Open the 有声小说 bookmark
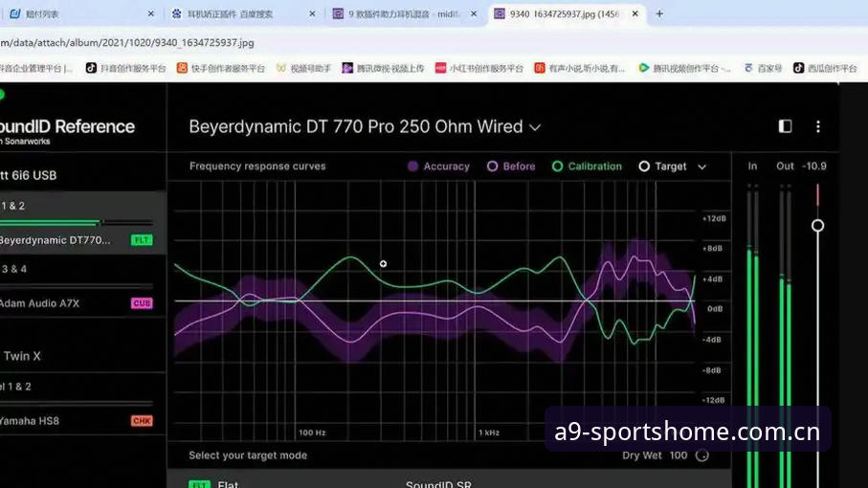The height and width of the screenshot is (488, 868). (x=579, y=68)
